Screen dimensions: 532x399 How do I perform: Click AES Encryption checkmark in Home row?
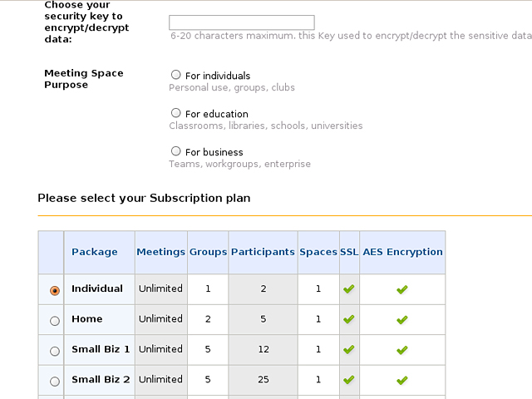click(402, 319)
